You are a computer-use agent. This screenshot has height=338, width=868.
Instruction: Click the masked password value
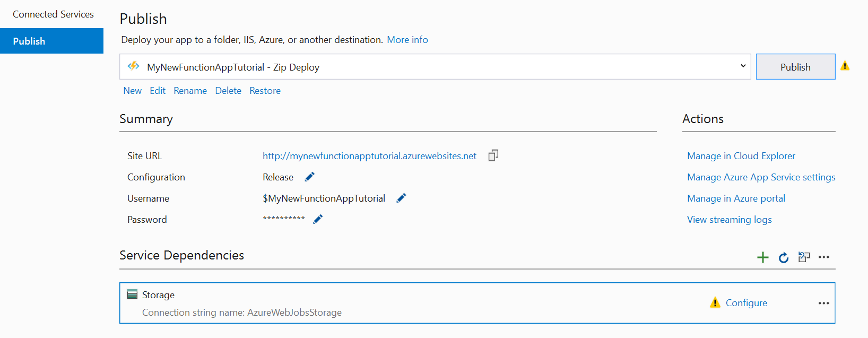pyautogui.click(x=284, y=219)
